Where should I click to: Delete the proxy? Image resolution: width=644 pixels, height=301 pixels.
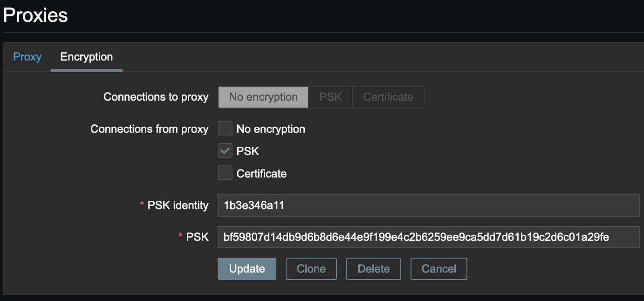point(374,269)
